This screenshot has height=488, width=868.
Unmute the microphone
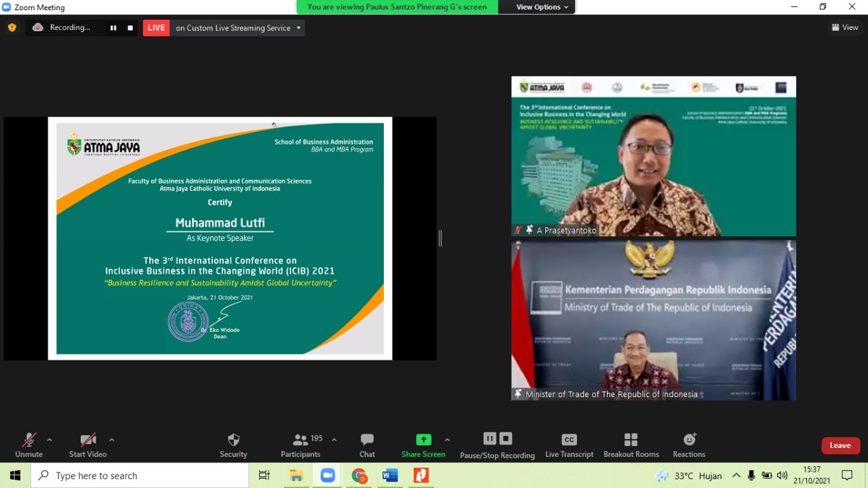point(28,445)
